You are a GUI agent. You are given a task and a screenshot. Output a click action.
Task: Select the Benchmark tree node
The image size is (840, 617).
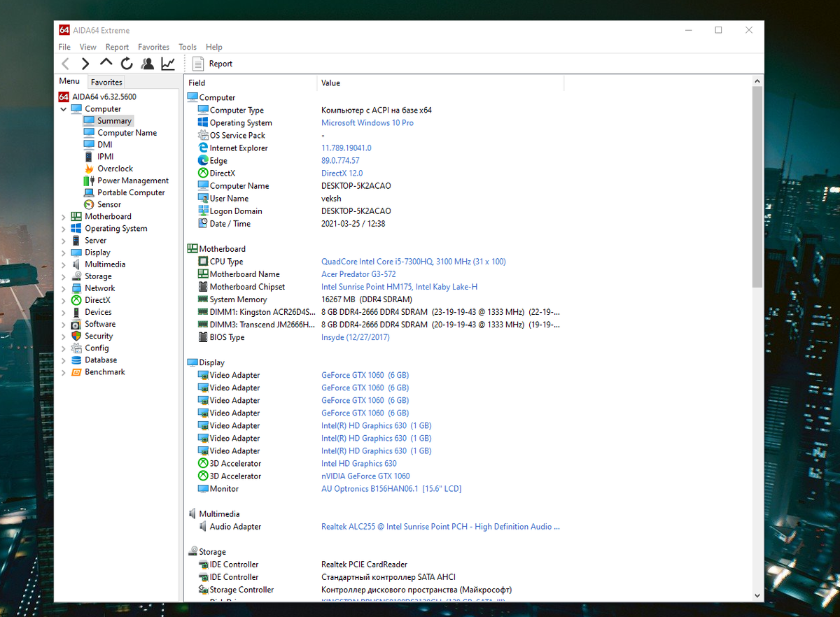105,371
